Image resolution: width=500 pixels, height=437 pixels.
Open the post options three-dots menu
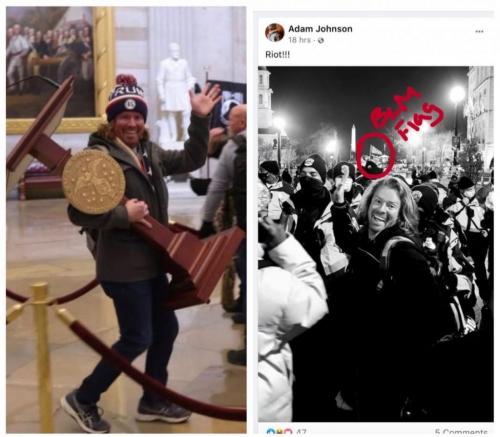click(479, 32)
